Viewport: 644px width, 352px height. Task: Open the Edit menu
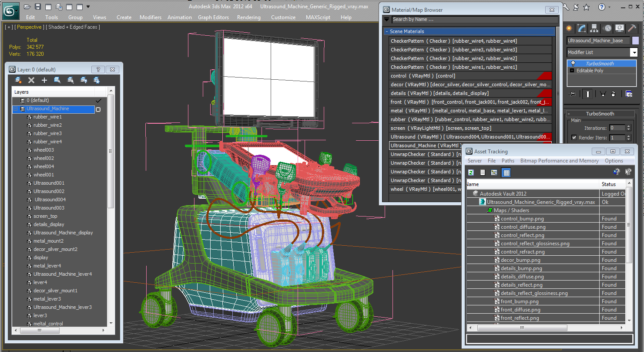tap(30, 17)
